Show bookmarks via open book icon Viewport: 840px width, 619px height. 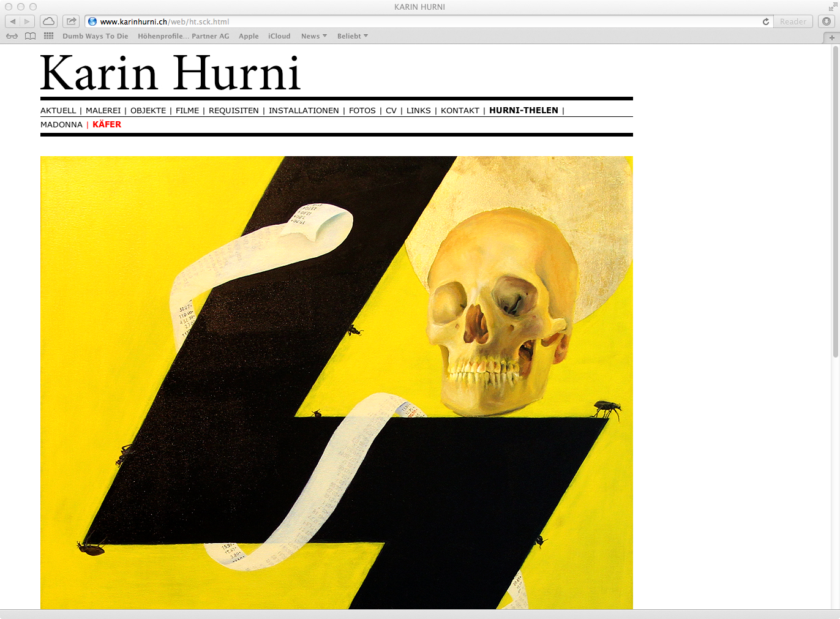point(30,36)
